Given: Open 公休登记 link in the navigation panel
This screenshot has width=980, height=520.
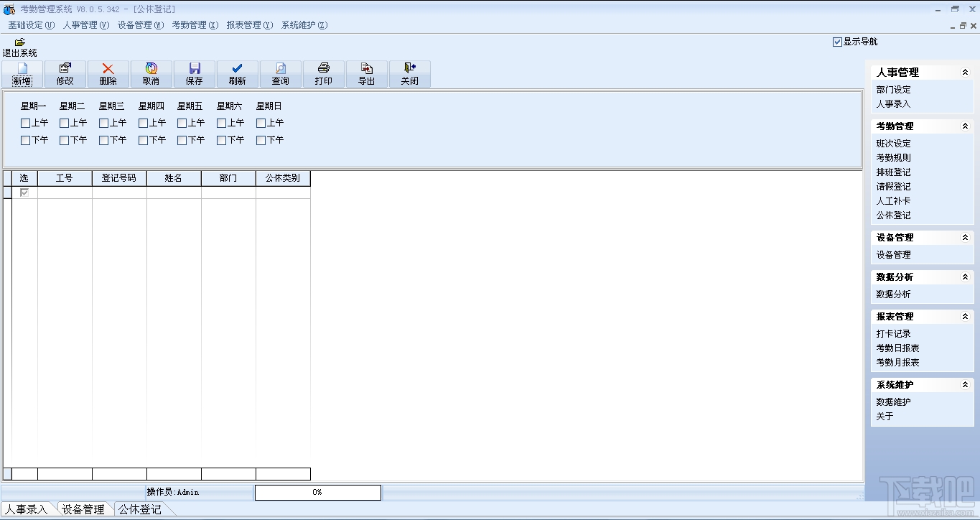Looking at the screenshot, I should click(x=893, y=215).
